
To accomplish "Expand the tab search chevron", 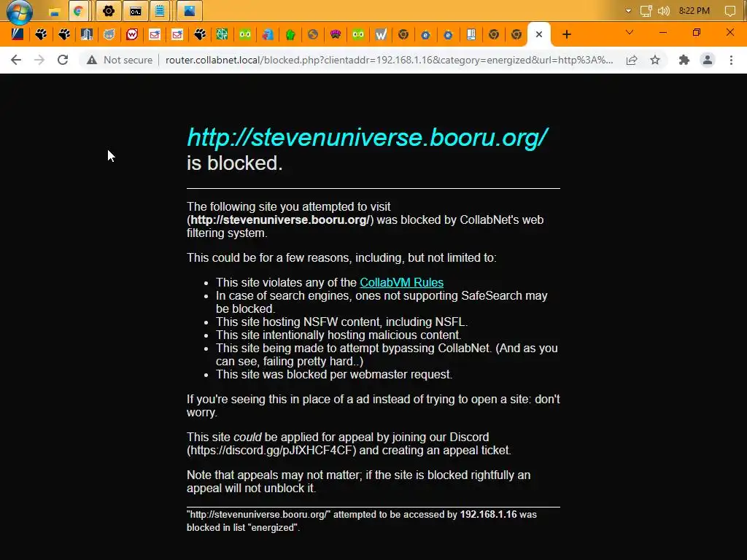I will click(630, 32).
